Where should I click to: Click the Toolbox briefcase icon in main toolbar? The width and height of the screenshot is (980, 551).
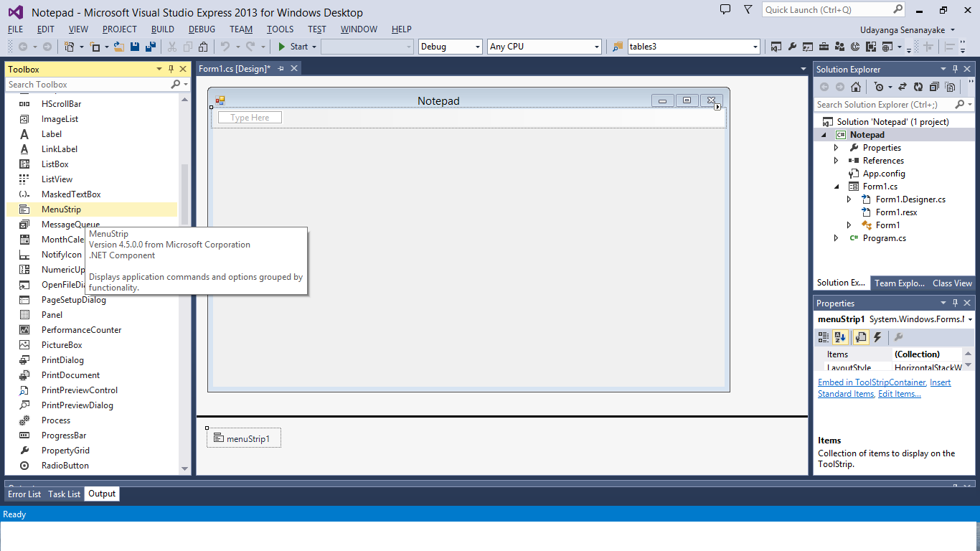click(x=824, y=47)
